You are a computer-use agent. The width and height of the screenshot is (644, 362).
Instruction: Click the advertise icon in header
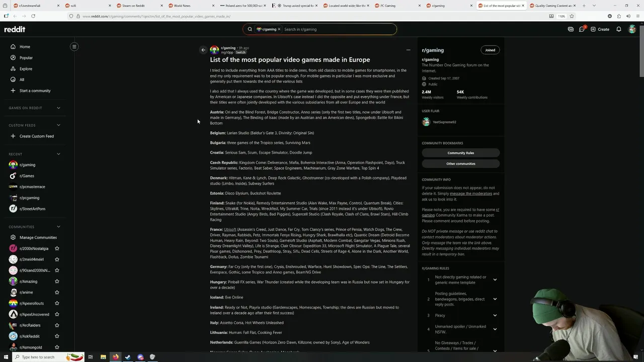tap(571, 29)
